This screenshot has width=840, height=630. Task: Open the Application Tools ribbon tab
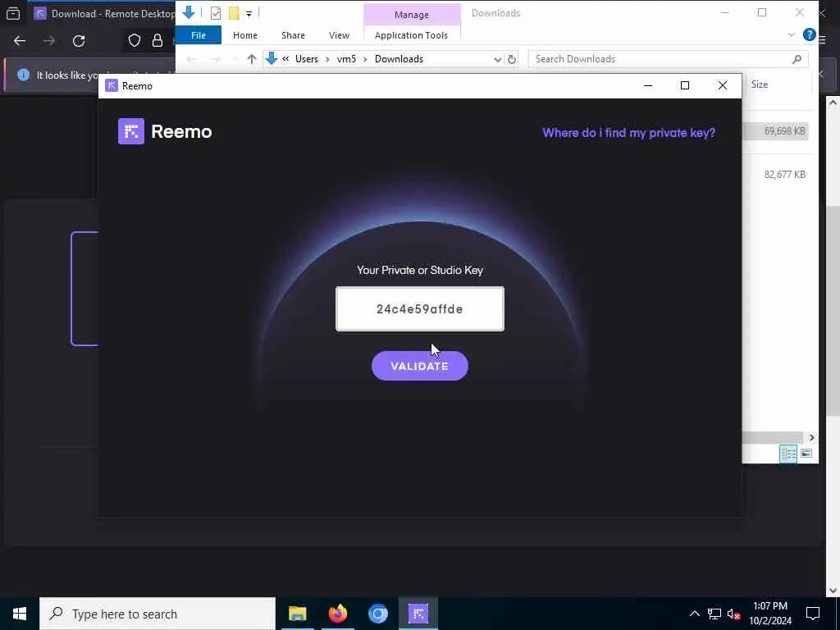[x=411, y=35]
